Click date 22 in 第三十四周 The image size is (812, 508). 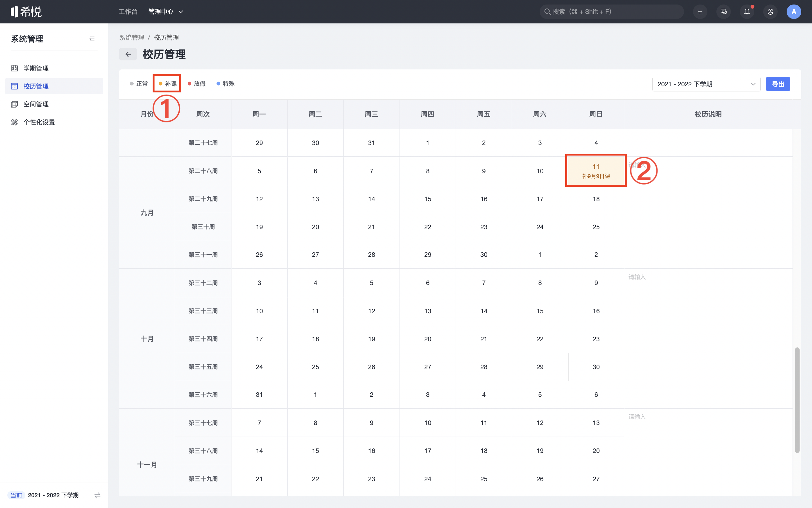pyautogui.click(x=540, y=339)
